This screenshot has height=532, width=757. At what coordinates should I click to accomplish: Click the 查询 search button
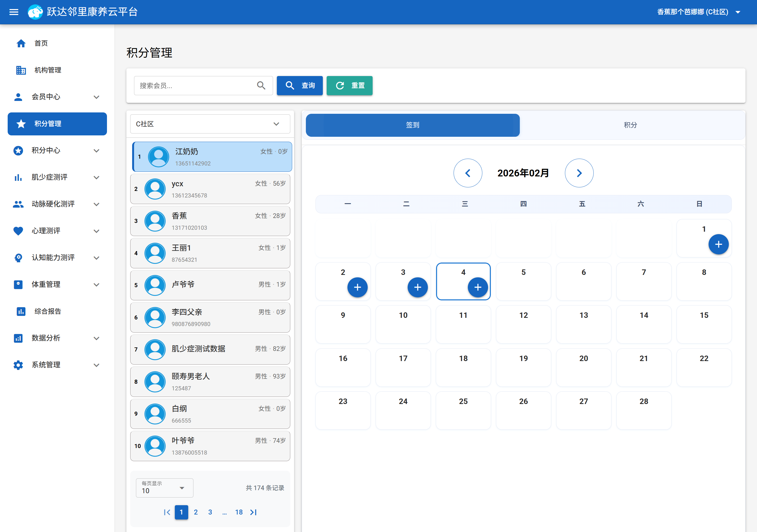pos(300,86)
